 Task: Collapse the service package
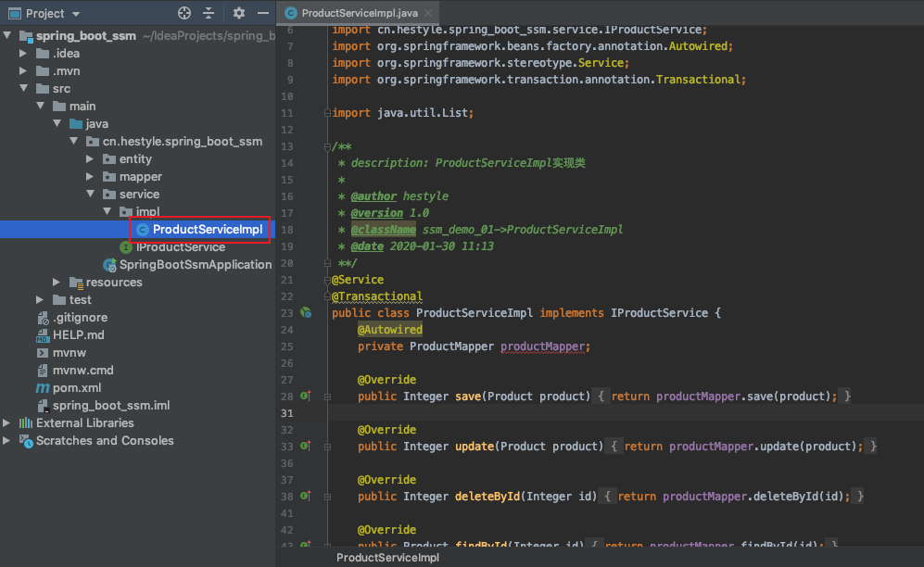click(x=90, y=194)
